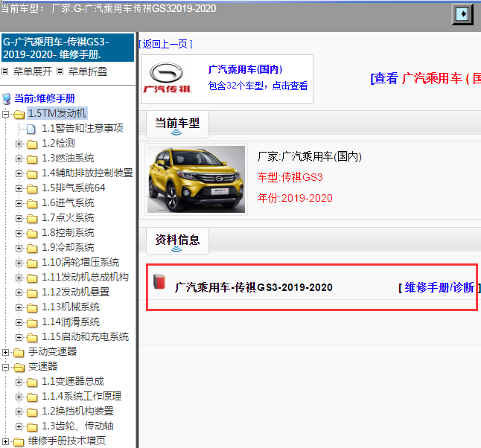
Task: Select the 1.5TM发动机 tree item
Action: coord(57,113)
